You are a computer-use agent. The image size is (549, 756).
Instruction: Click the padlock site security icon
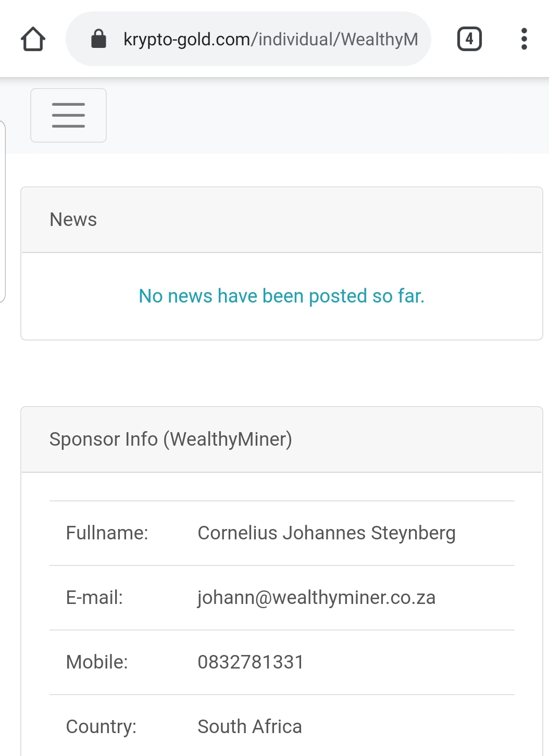tap(98, 39)
